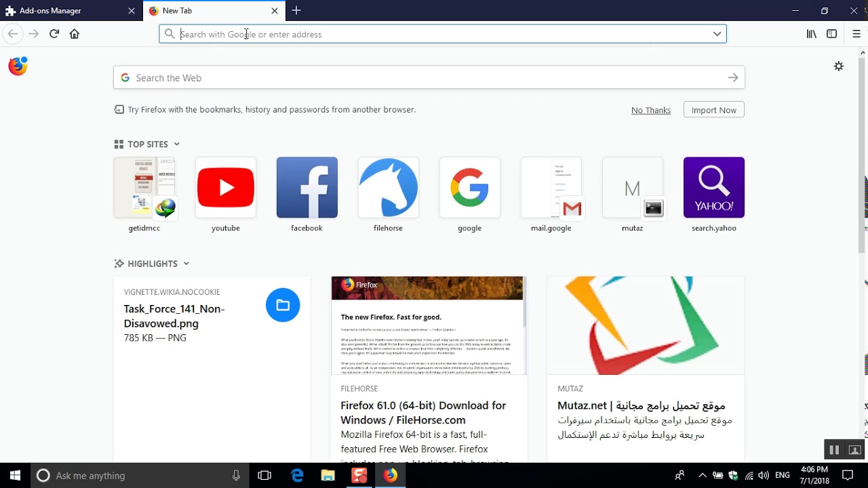The width and height of the screenshot is (868, 488).
Task: Show hidden system tray icons
Action: 703,475
